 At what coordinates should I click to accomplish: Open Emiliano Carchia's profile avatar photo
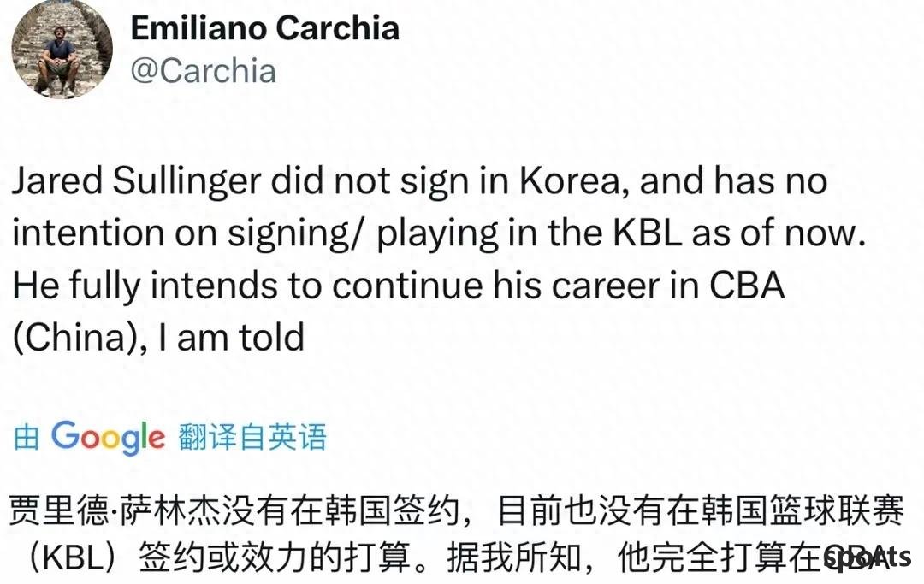(x=62, y=48)
